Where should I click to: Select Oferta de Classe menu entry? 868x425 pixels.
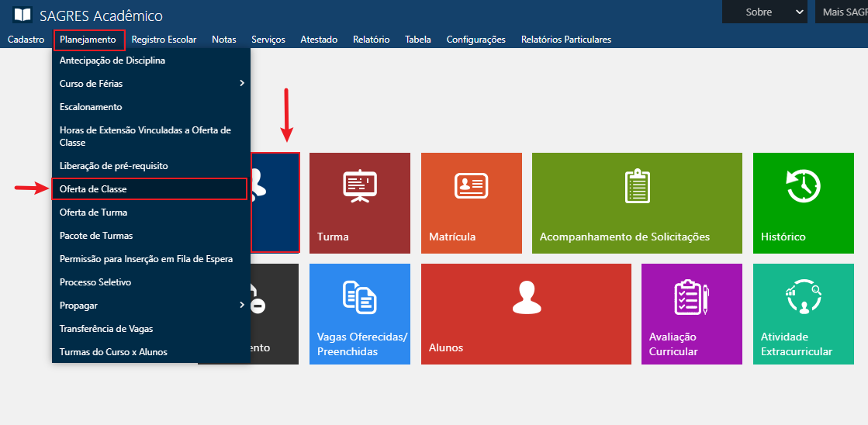[93, 189]
